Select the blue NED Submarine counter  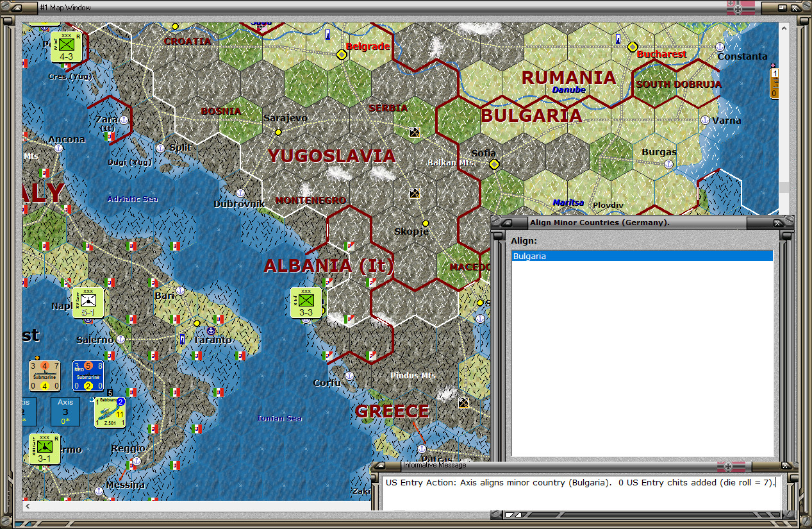pos(88,375)
